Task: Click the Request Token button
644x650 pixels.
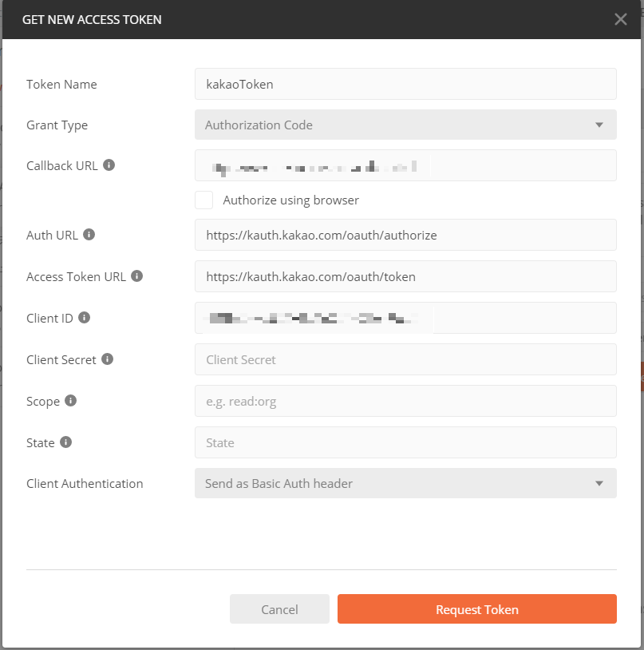Action: point(476,609)
